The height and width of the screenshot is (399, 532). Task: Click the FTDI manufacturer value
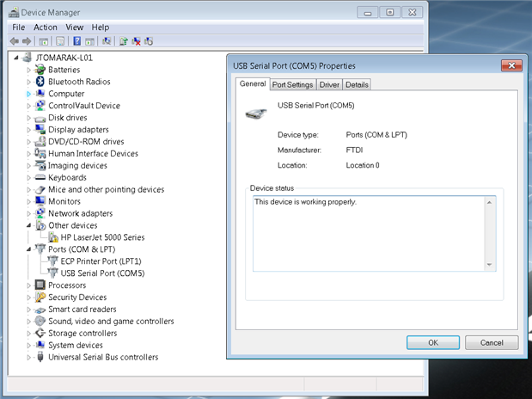[x=354, y=150]
